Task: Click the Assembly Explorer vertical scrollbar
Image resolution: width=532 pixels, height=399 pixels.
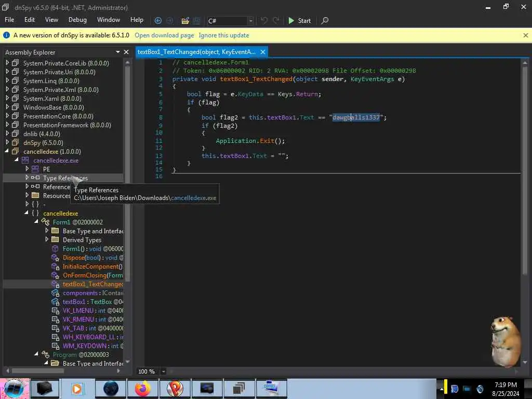Action: coord(128,173)
